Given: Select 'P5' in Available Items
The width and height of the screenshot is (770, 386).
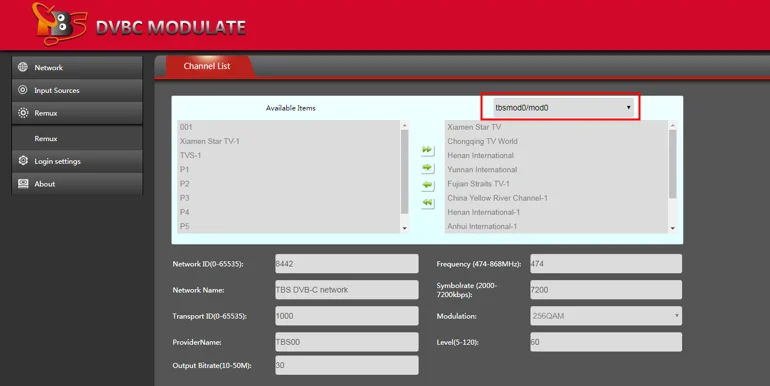Looking at the screenshot, I should 289,226.
